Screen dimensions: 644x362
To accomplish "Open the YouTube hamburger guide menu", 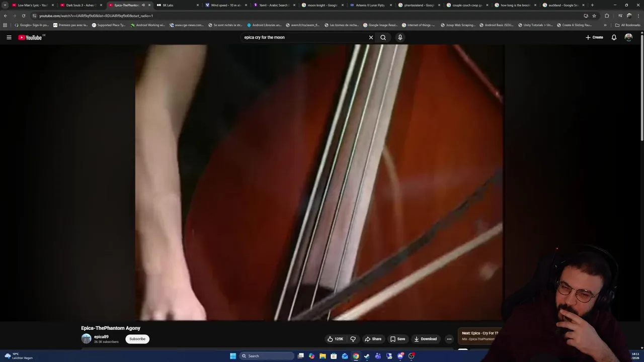I will click(9, 37).
